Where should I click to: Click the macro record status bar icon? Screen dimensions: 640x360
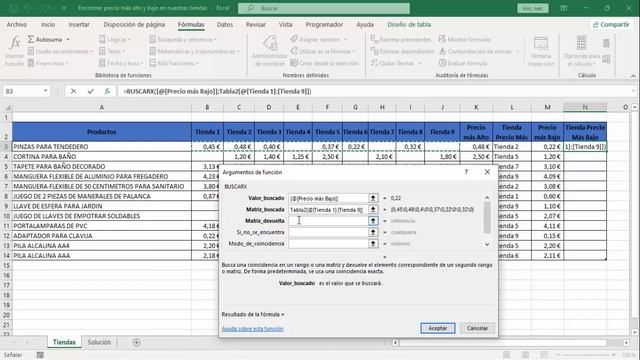coord(40,355)
